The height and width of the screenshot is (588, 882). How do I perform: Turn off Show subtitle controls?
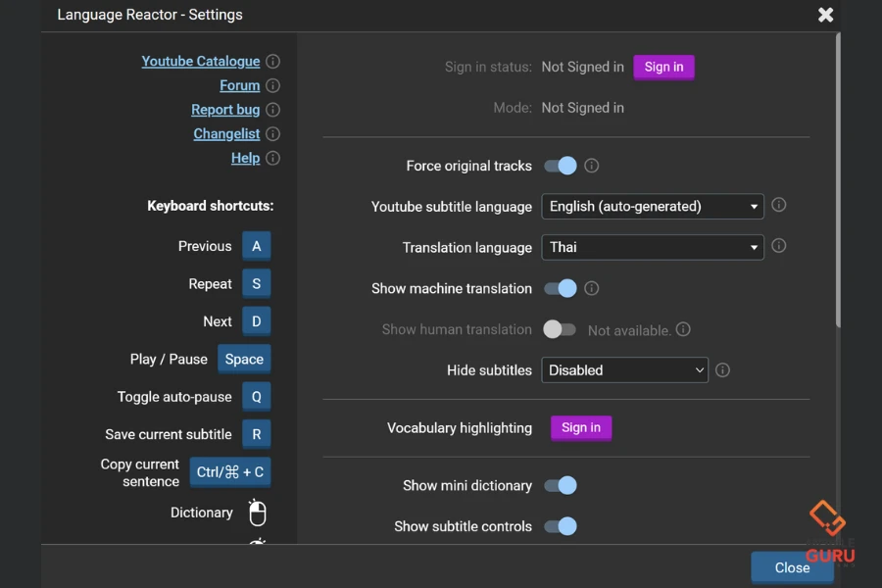pos(561,526)
